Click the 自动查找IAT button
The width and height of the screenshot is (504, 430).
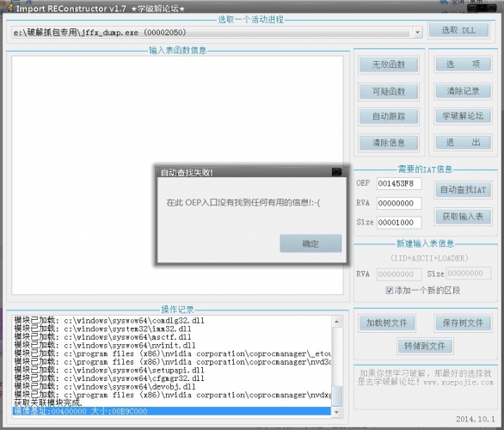[463, 189]
